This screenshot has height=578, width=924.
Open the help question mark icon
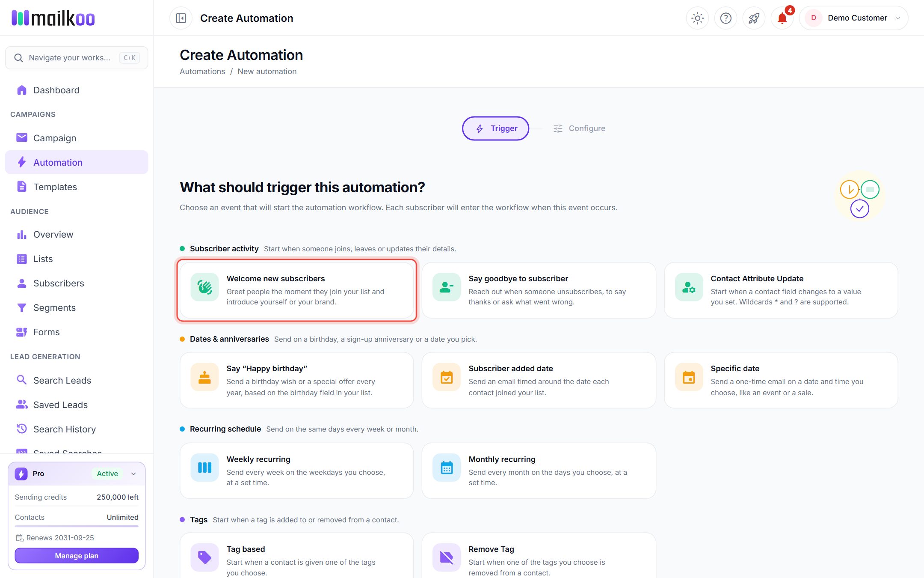(726, 18)
